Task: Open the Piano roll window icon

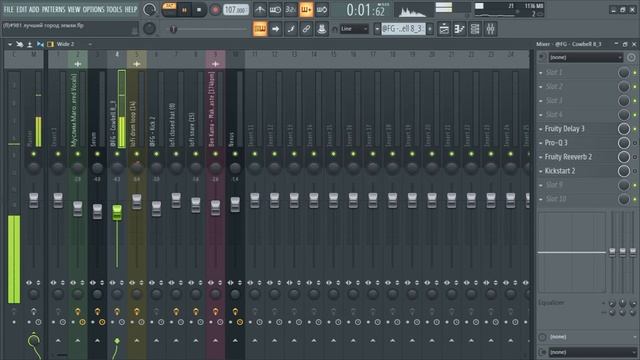Action: coord(460,29)
